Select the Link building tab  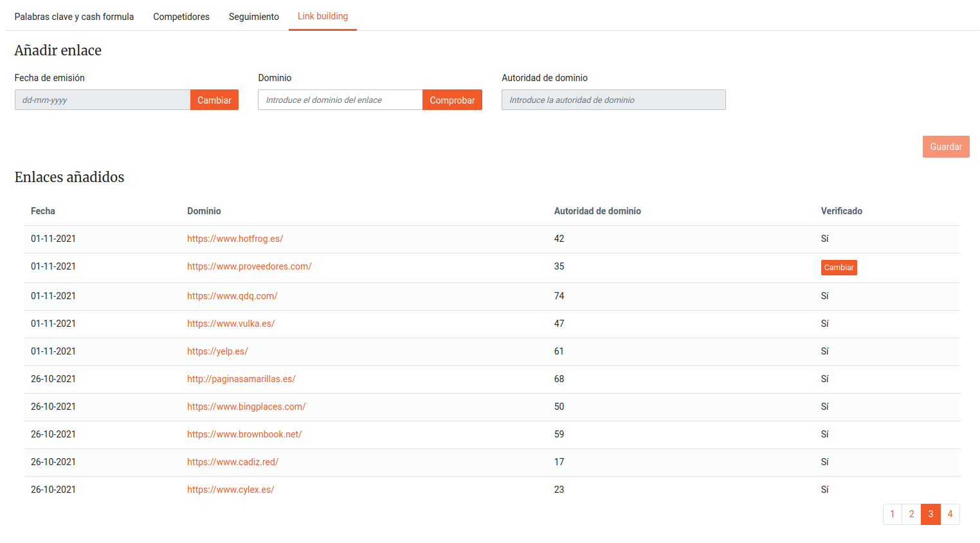pyautogui.click(x=322, y=16)
